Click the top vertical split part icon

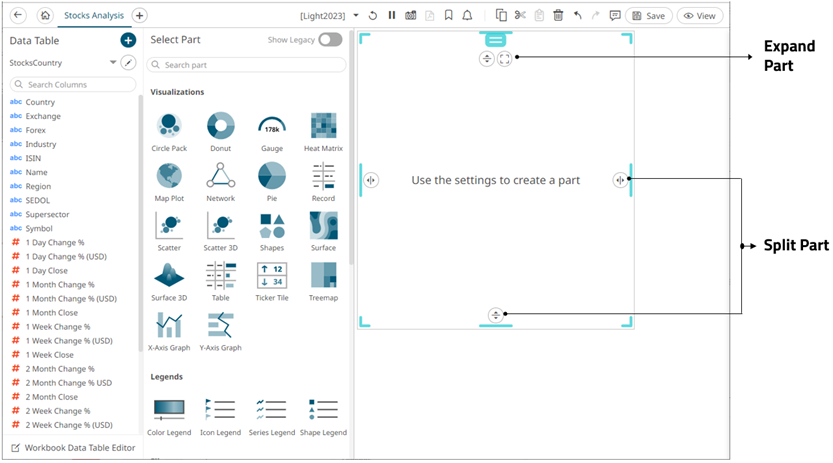pyautogui.click(x=487, y=58)
